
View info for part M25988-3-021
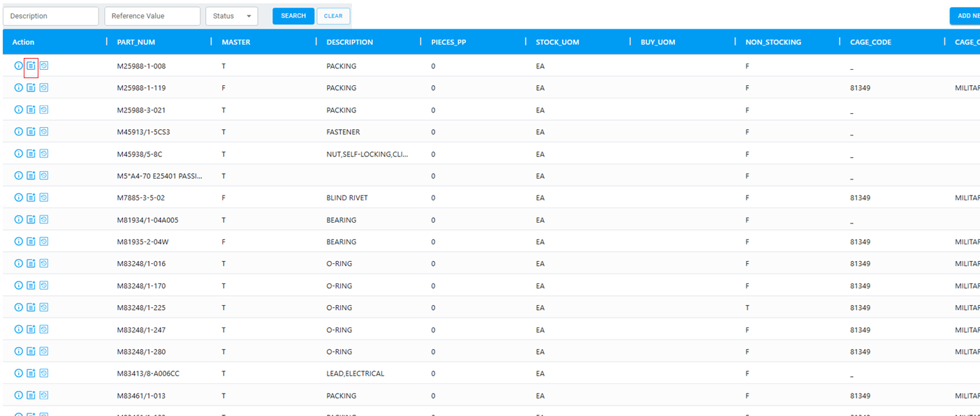pyautogui.click(x=19, y=110)
